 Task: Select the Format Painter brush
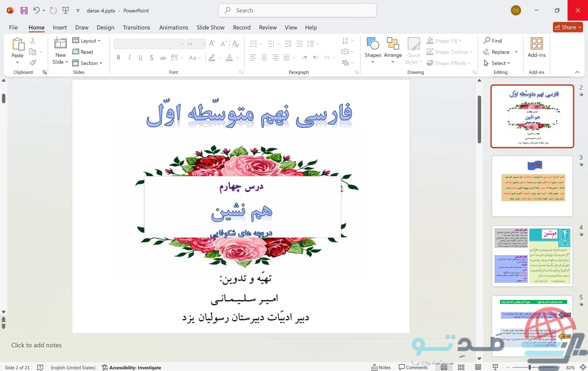pyautogui.click(x=33, y=63)
